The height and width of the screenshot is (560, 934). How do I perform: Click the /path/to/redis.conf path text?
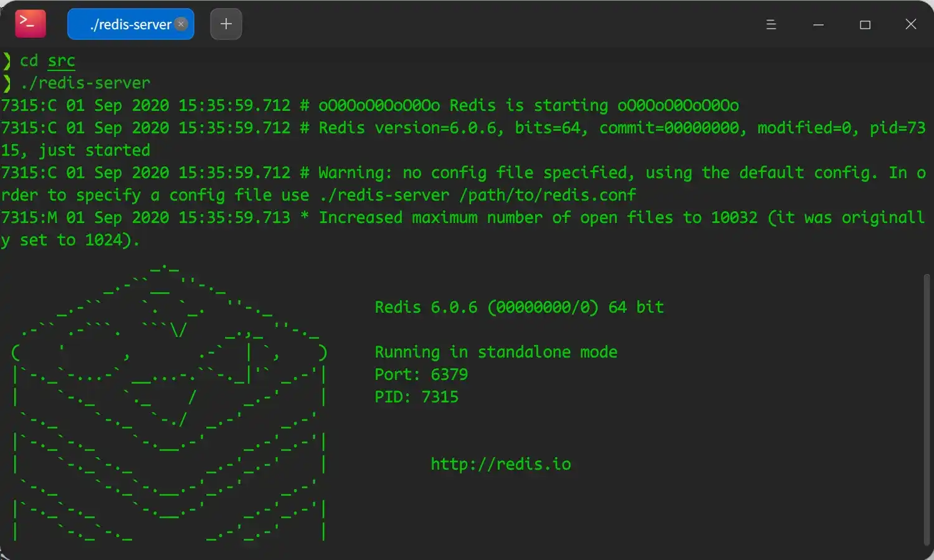click(x=547, y=195)
